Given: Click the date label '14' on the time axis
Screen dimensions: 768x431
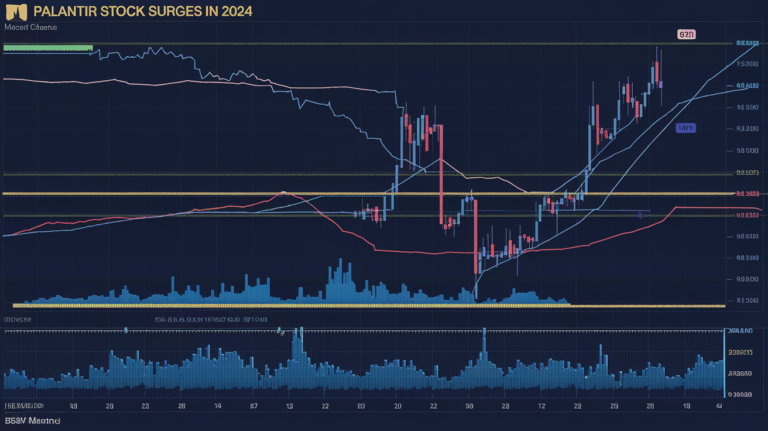Looking at the screenshot, I should (217, 406).
